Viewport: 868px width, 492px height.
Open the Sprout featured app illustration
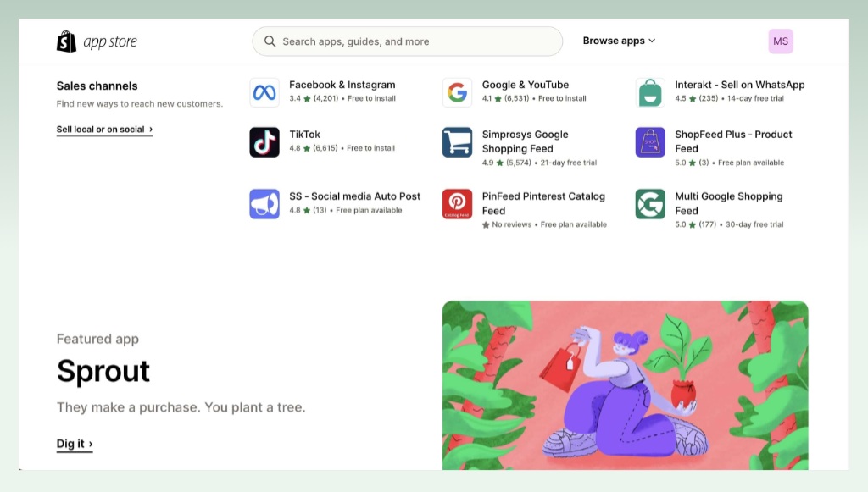[x=625, y=385]
